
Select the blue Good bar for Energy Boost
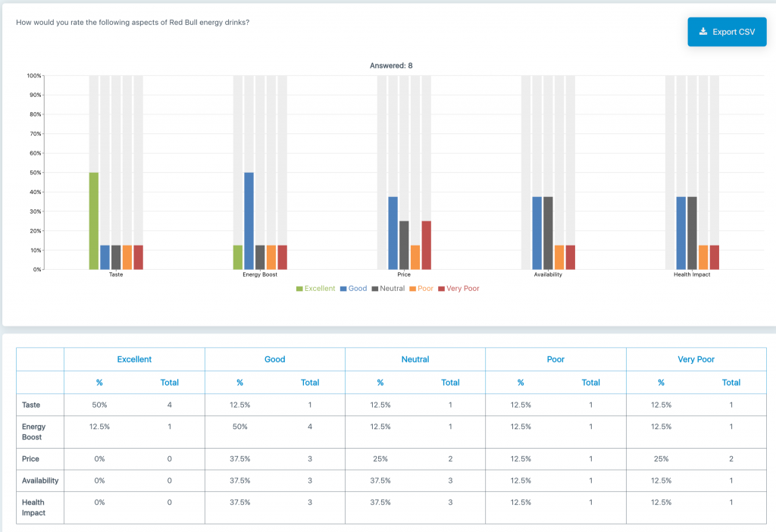click(249, 221)
